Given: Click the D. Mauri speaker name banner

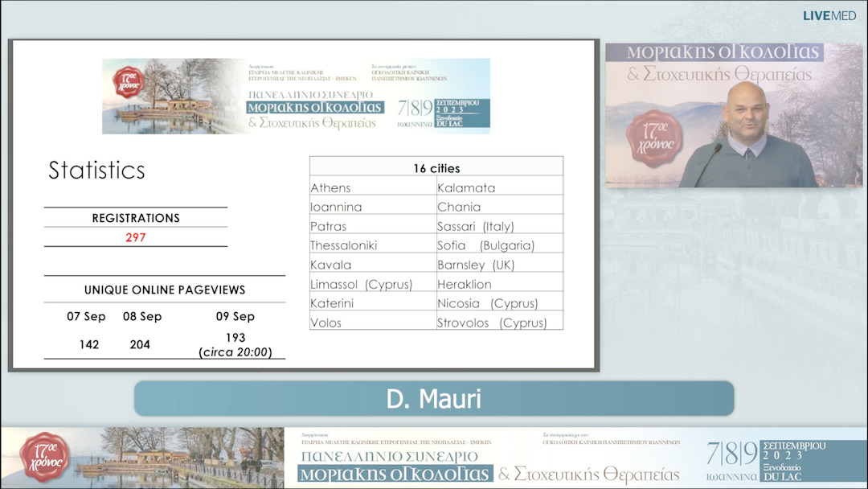Looking at the screenshot, I should [434, 398].
